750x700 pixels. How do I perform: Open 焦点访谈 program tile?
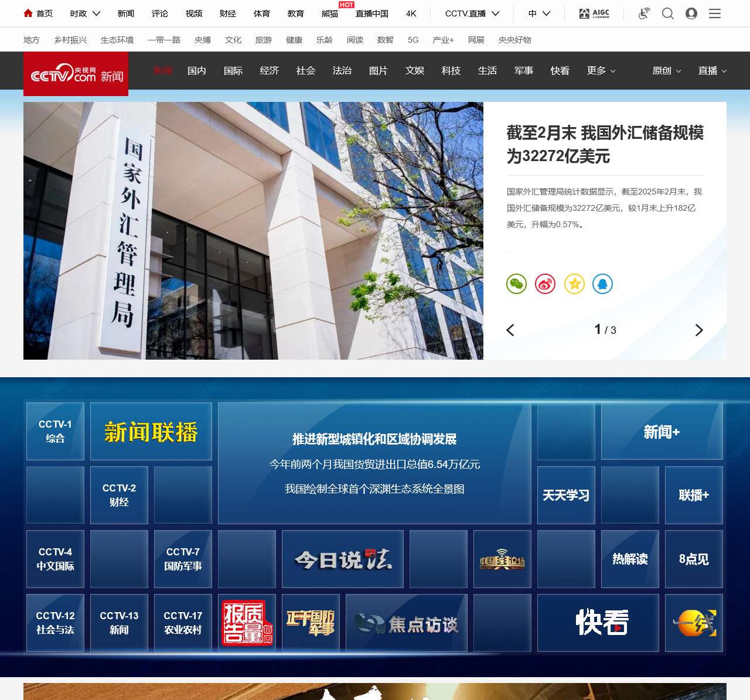[x=407, y=623]
